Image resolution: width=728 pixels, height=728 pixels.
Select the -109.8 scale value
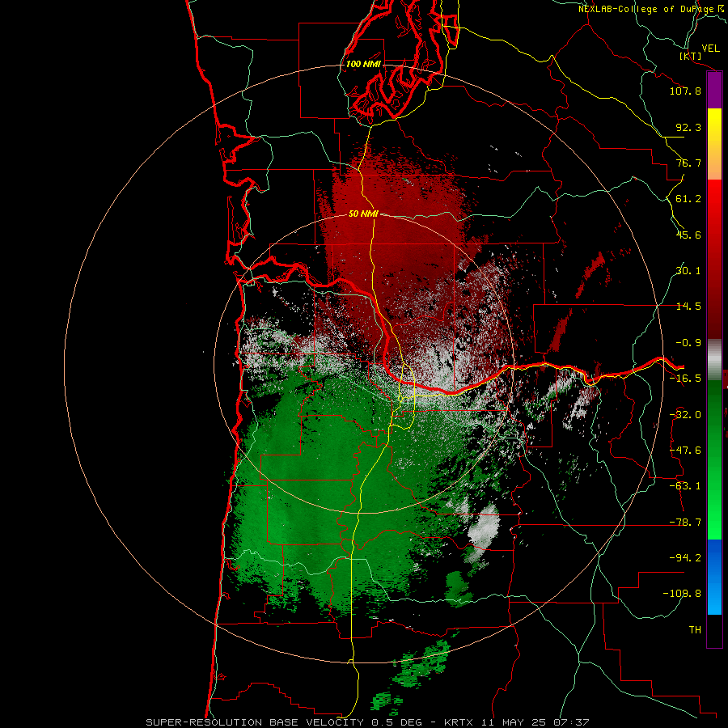click(682, 594)
